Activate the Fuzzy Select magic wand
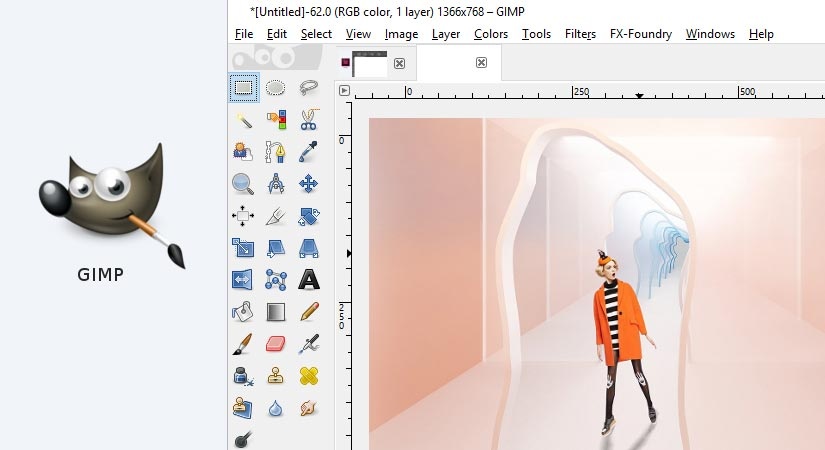Screen dimensions: 825x450 [244, 120]
